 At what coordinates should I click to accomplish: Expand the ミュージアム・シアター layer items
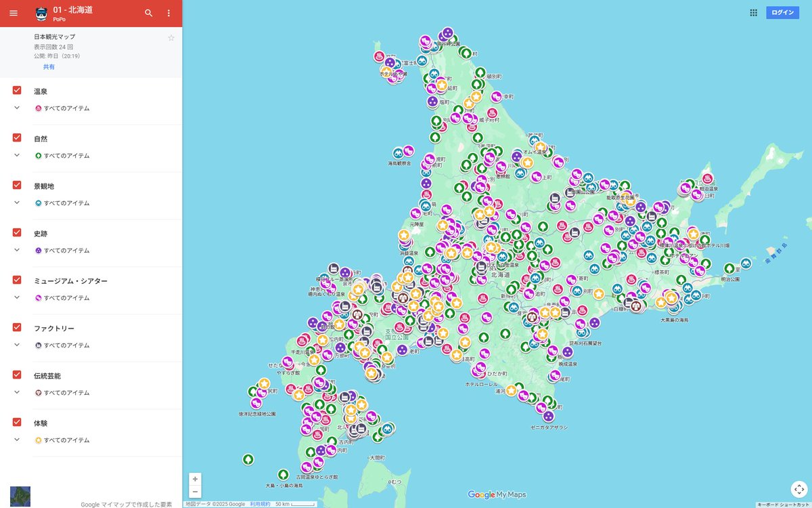coord(17,298)
